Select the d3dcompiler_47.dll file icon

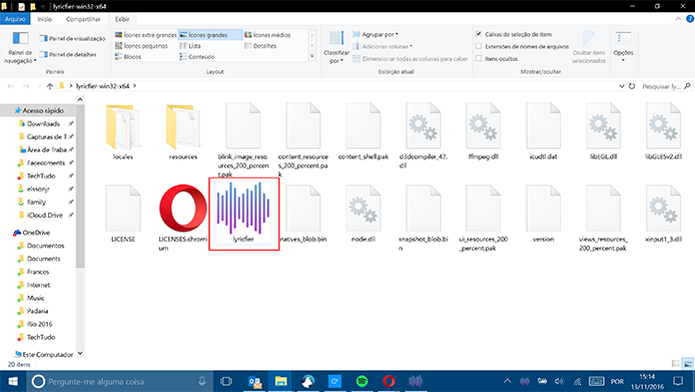423,126
